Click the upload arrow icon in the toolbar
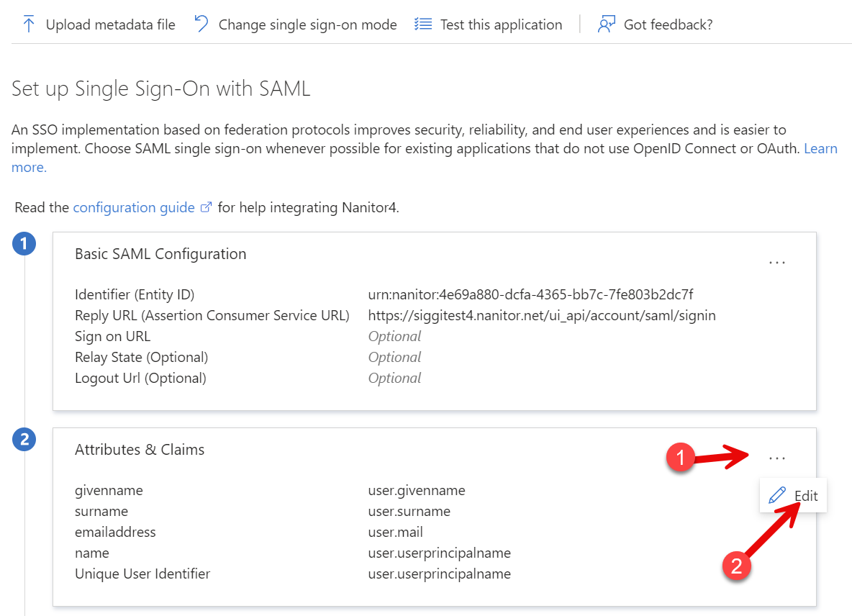852x616 pixels. click(29, 24)
